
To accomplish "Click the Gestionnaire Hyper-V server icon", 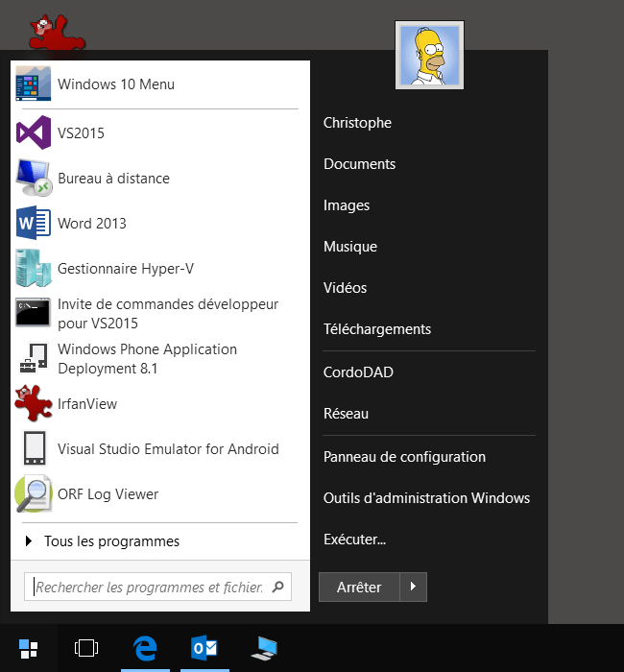I will point(34,268).
